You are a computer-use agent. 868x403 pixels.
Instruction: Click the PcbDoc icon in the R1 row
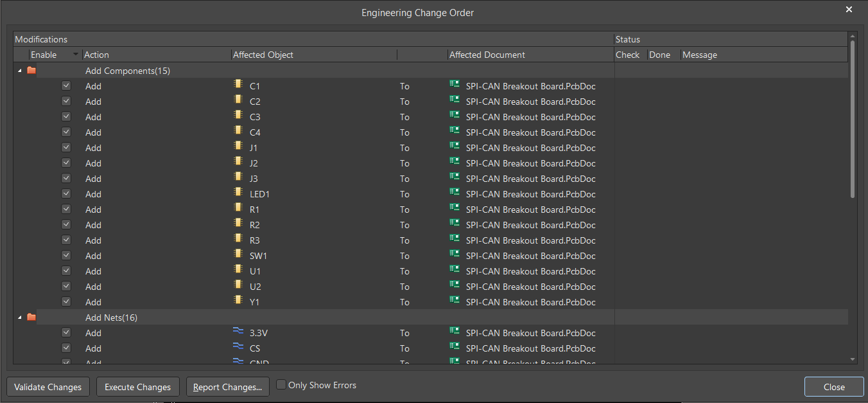click(455, 208)
